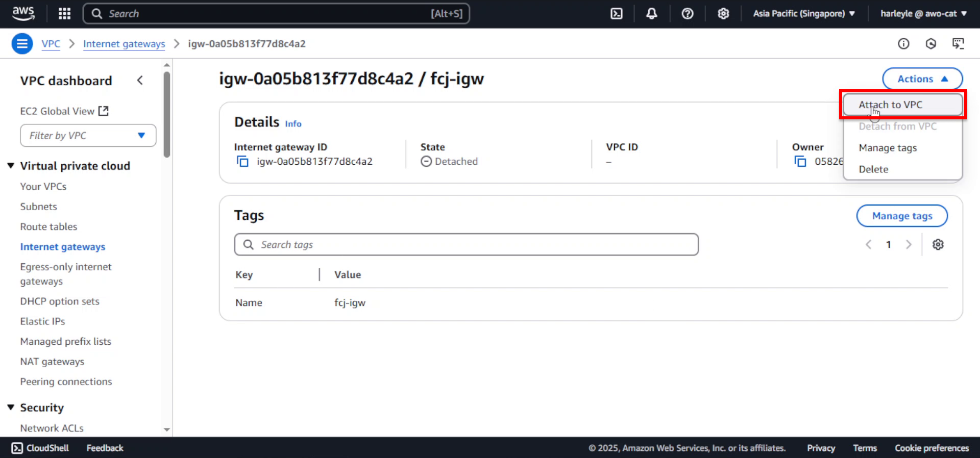
Task: Open Subnets in sidebar
Action: 39,207
